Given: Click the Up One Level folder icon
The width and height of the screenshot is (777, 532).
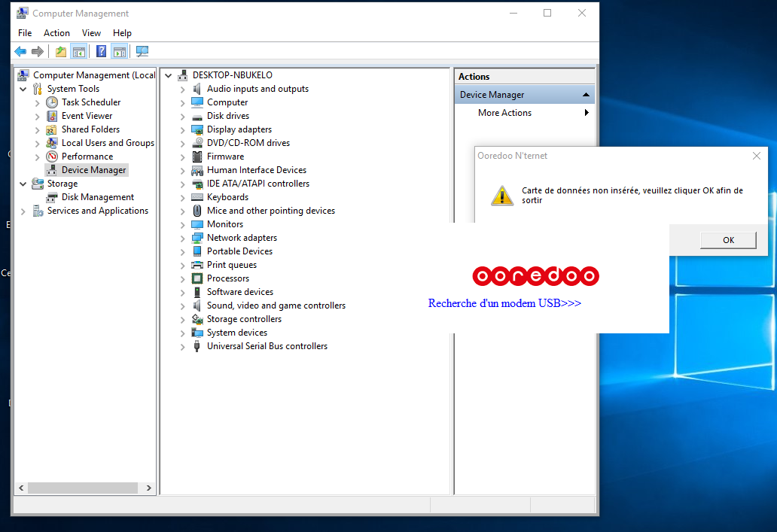Looking at the screenshot, I should pos(61,51).
